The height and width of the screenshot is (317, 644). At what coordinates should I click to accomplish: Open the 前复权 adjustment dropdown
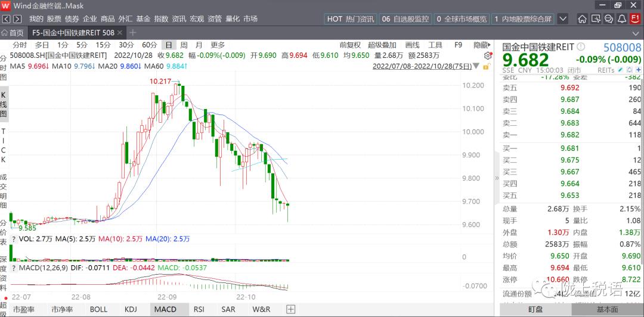click(x=350, y=45)
